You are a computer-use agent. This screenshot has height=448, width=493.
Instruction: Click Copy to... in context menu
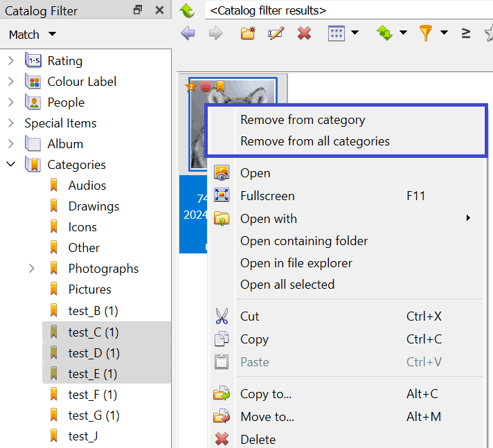[x=266, y=394]
